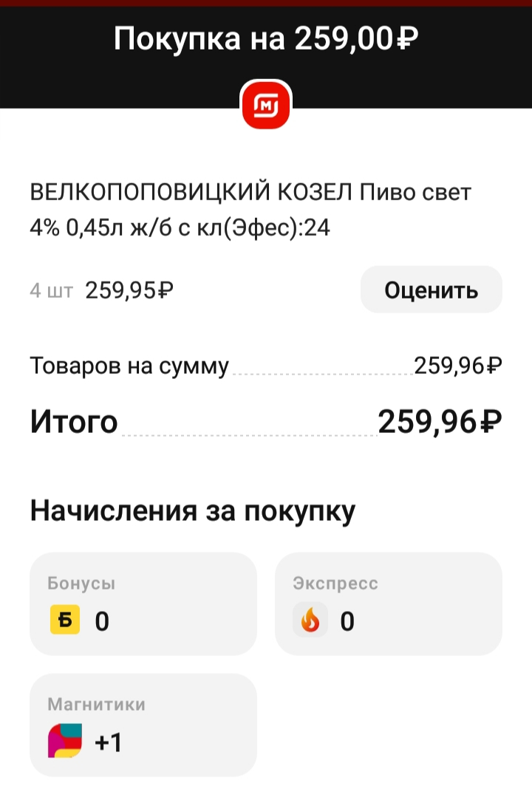532x789 pixels.
Task: Open the Бонусы accrual card
Action: pos(143,604)
